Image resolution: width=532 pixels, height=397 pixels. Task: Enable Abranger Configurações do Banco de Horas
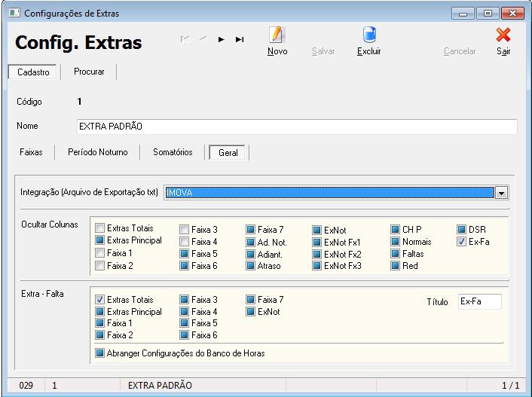pyautogui.click(x=100, y=353)
